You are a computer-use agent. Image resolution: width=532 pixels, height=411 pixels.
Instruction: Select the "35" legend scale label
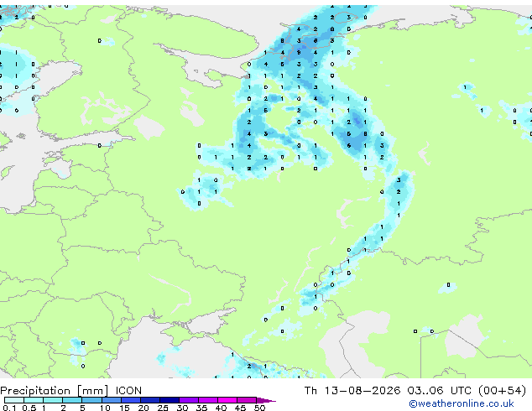tap(202, 408)
